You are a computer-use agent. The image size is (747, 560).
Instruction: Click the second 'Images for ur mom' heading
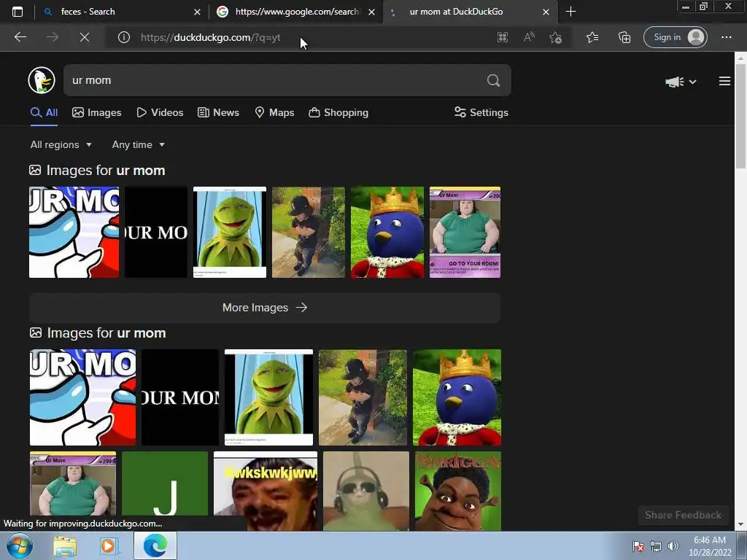pyautogui.click(x=98, y=332)
